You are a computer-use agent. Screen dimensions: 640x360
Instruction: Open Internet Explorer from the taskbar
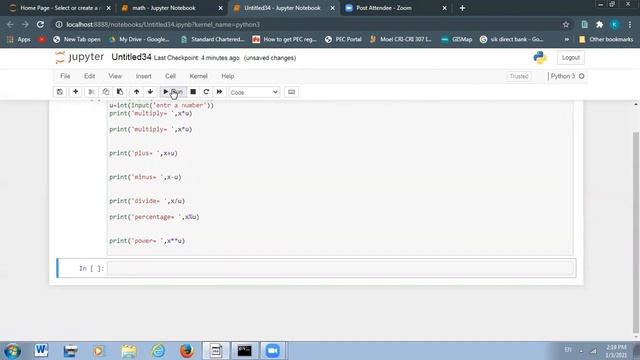tap(158, 351)
